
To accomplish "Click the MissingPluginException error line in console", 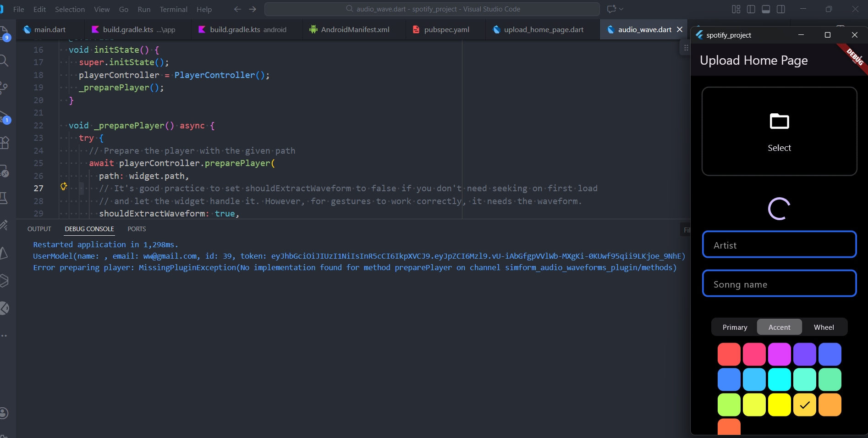I will pyautogui.click(x=355, y=267).
